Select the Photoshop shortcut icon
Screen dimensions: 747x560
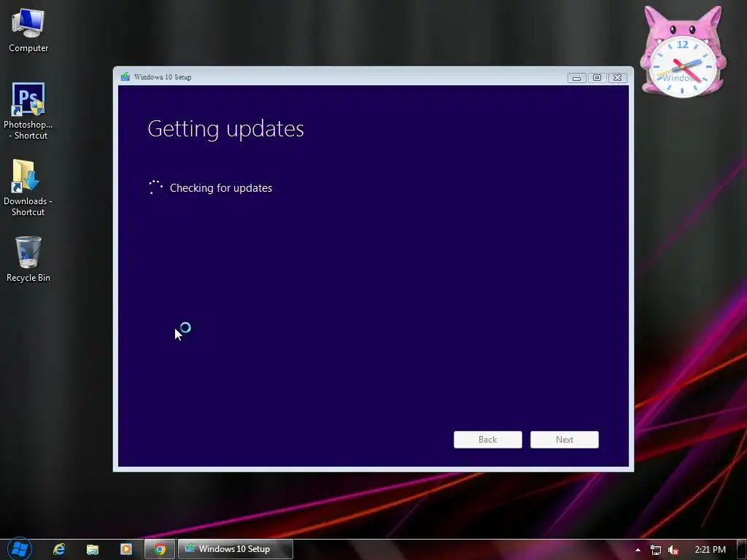coord(28,110)
